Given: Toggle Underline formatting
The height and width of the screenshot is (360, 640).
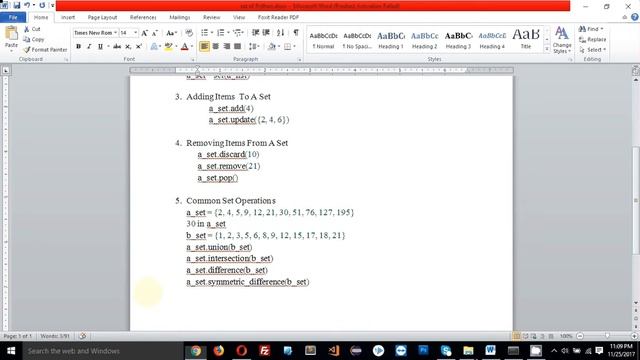Looking at the screenshot, I should pos(100,47).
